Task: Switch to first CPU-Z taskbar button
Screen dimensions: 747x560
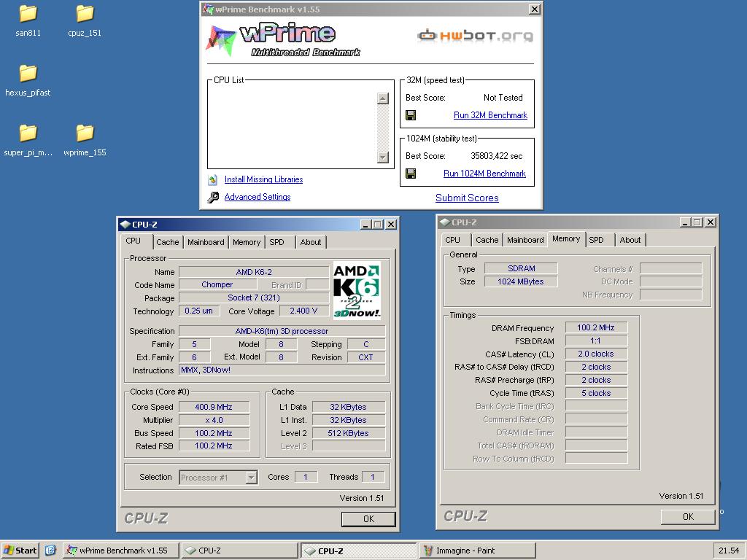Action: click(239, 551)
